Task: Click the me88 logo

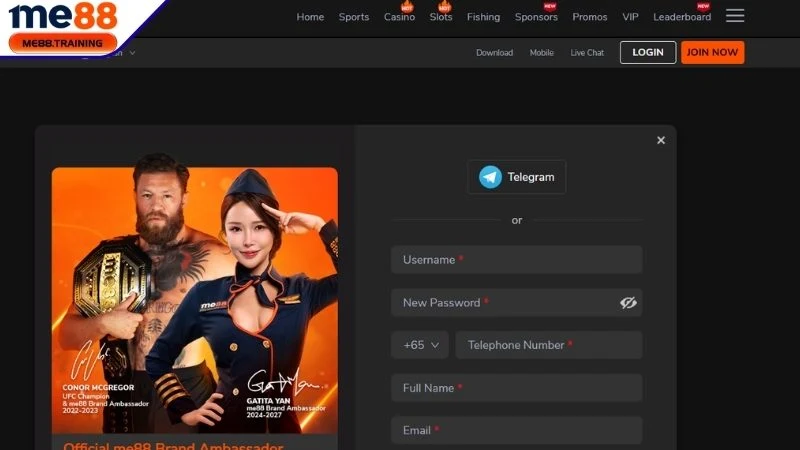Action: tap(64, 17)
